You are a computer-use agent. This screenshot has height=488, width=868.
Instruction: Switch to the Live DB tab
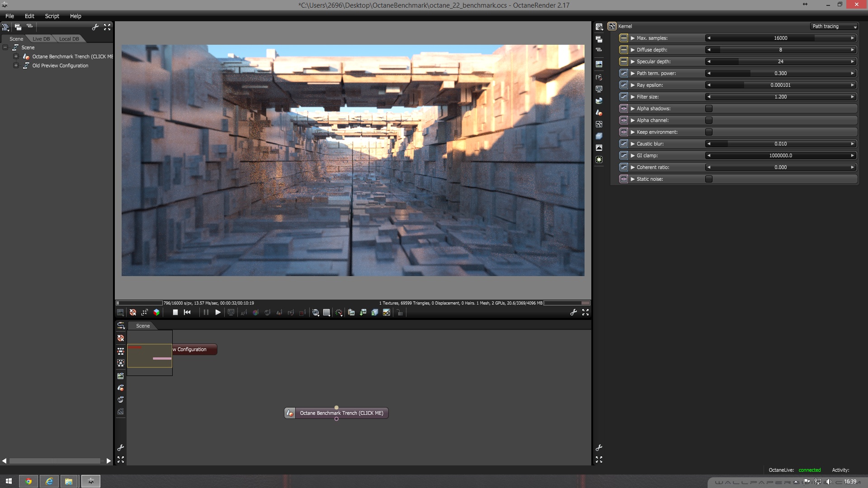click(41, 39)
